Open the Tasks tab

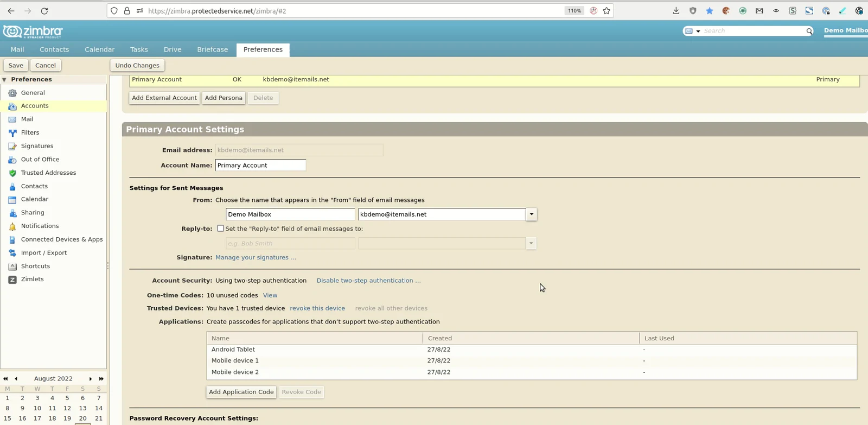139,49
